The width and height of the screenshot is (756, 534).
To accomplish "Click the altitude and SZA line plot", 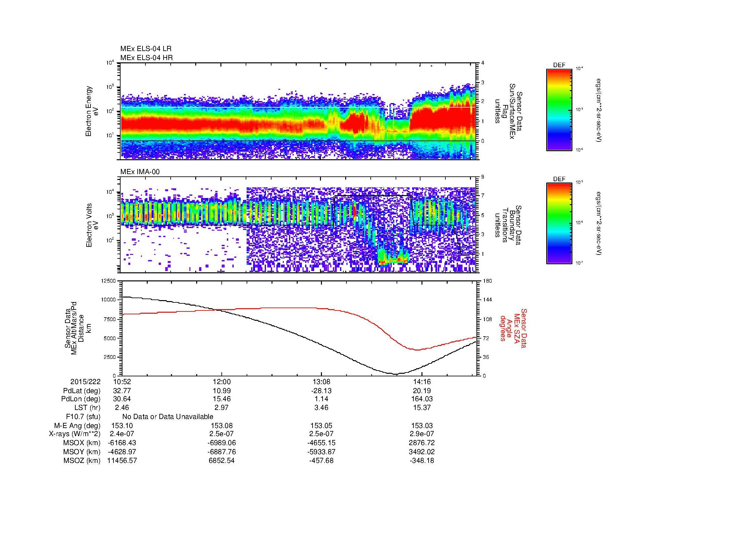I will point(300,328).
